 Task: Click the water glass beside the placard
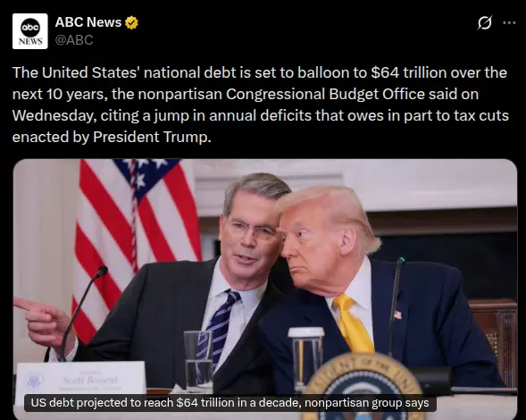point(198,361)
